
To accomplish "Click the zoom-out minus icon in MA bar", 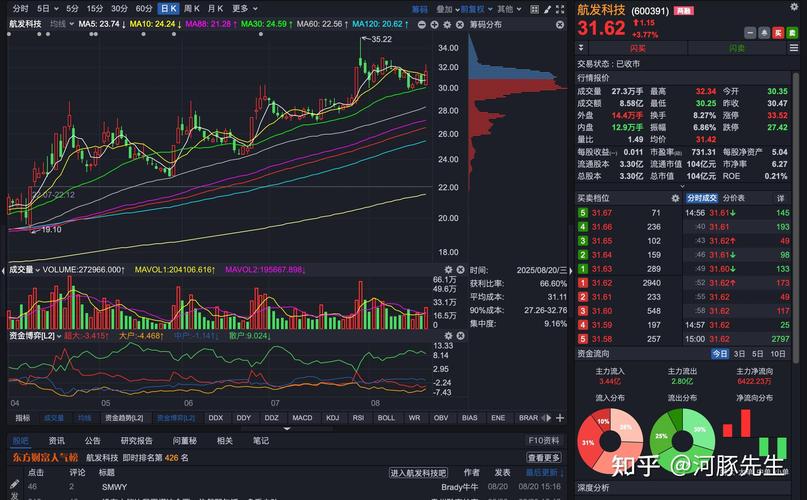I will tap(423, 23).
